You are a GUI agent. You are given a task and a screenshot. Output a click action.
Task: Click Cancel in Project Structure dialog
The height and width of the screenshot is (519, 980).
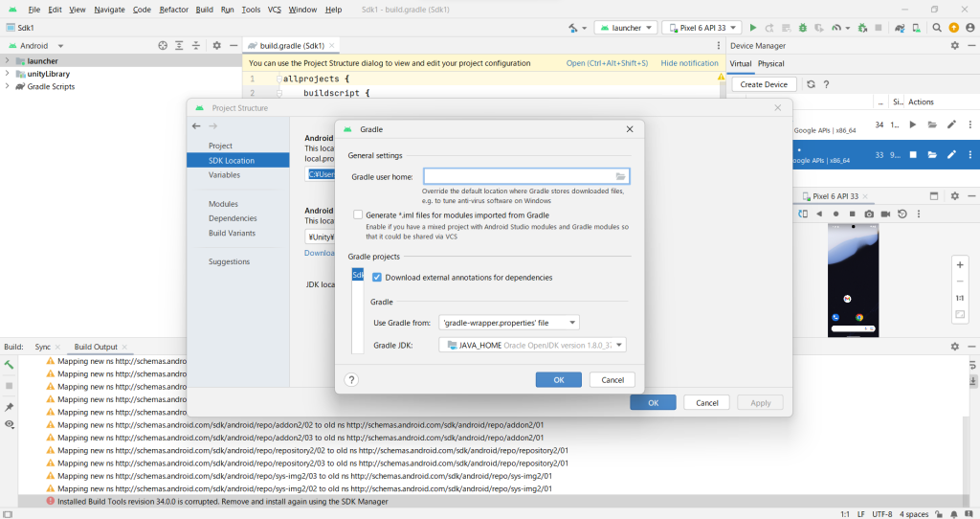[707, 403]
